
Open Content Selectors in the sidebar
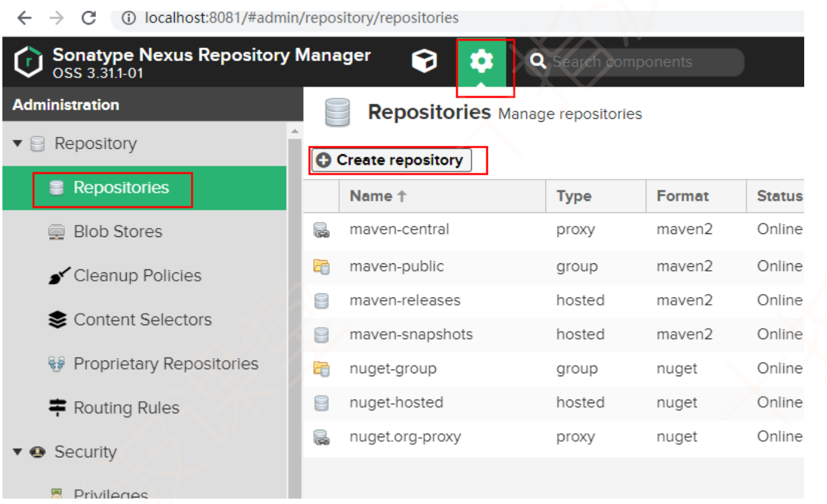145,320
